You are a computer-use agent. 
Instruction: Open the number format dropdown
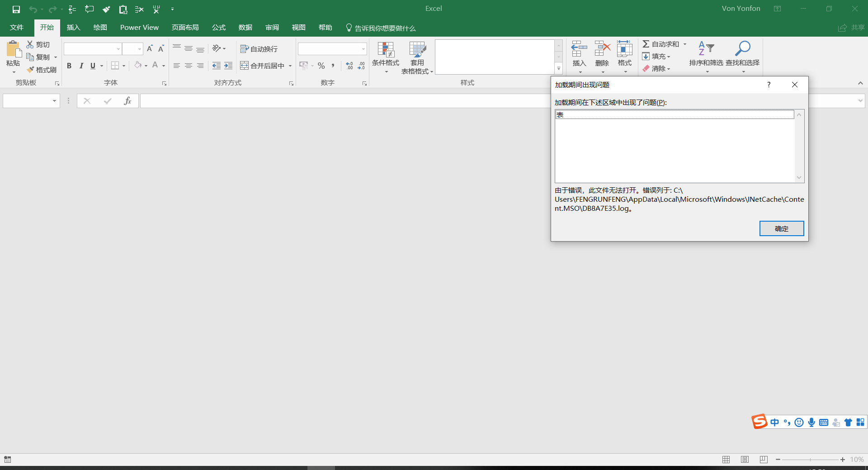pos(363,49)
